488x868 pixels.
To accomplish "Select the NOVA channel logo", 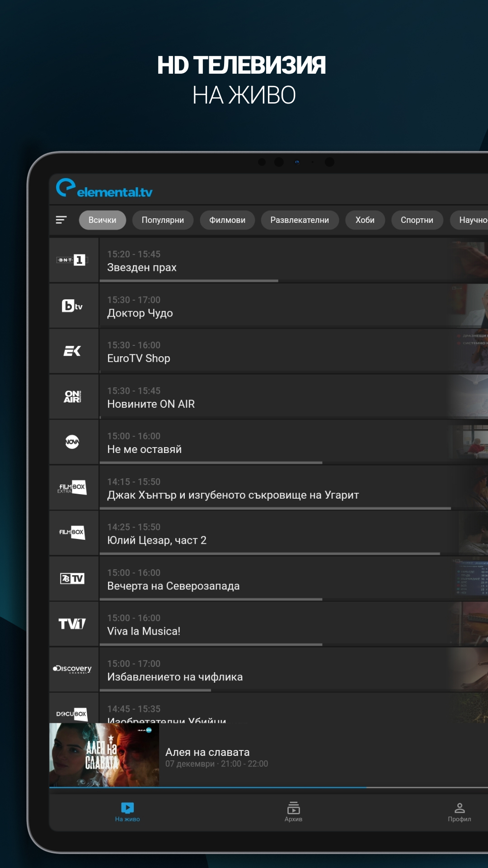I will [72, 442].
